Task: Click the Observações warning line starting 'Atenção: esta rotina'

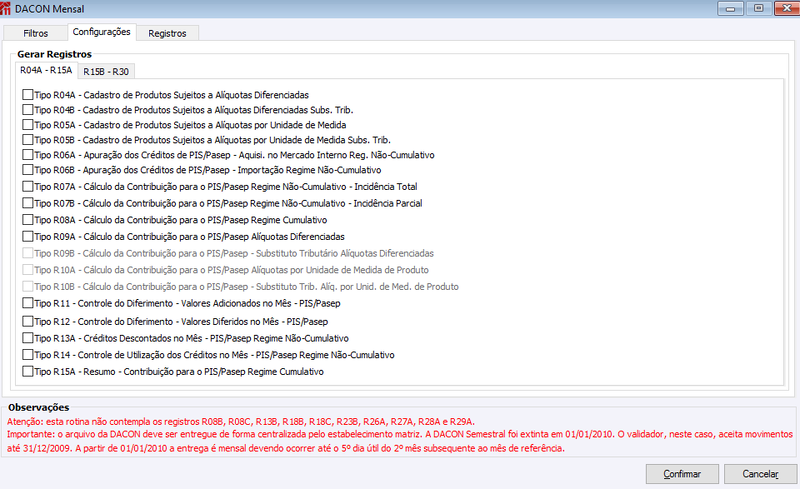Action: 241,422
